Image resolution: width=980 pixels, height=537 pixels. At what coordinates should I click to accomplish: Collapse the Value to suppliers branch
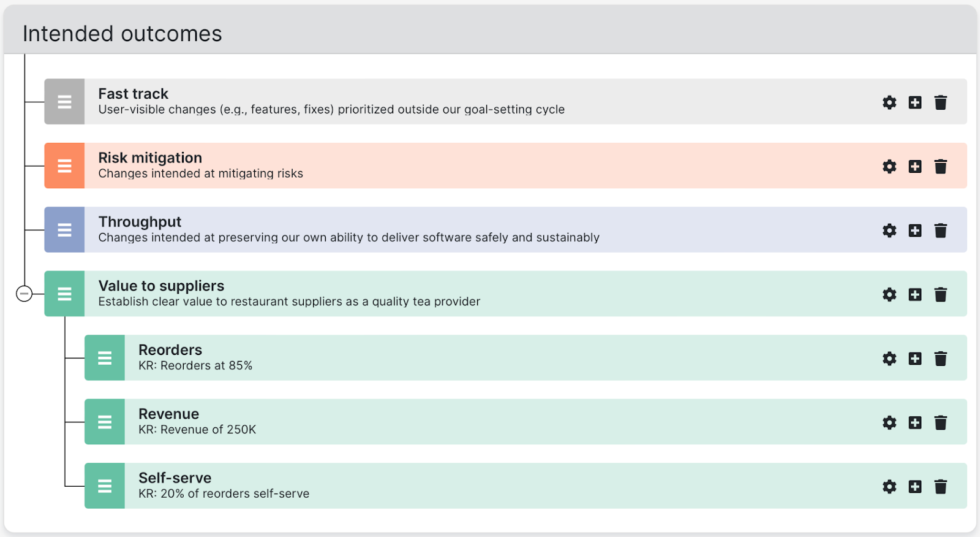pyautogui.click(x=24, y=294)
